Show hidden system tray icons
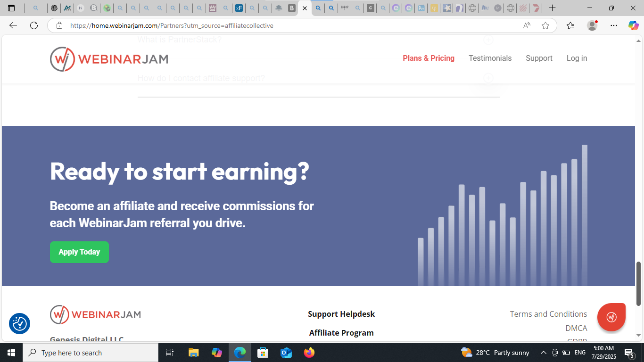This screenshot has width=644, height=362. tap(543, 353)
